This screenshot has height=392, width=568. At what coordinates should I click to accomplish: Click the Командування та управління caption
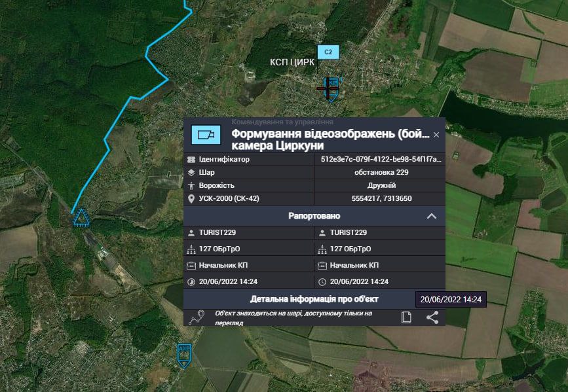point(282,122)
